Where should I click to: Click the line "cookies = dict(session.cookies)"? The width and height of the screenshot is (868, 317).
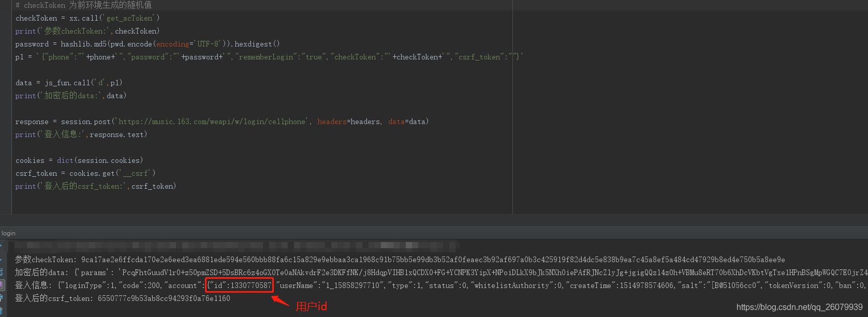tap(79, 160)
